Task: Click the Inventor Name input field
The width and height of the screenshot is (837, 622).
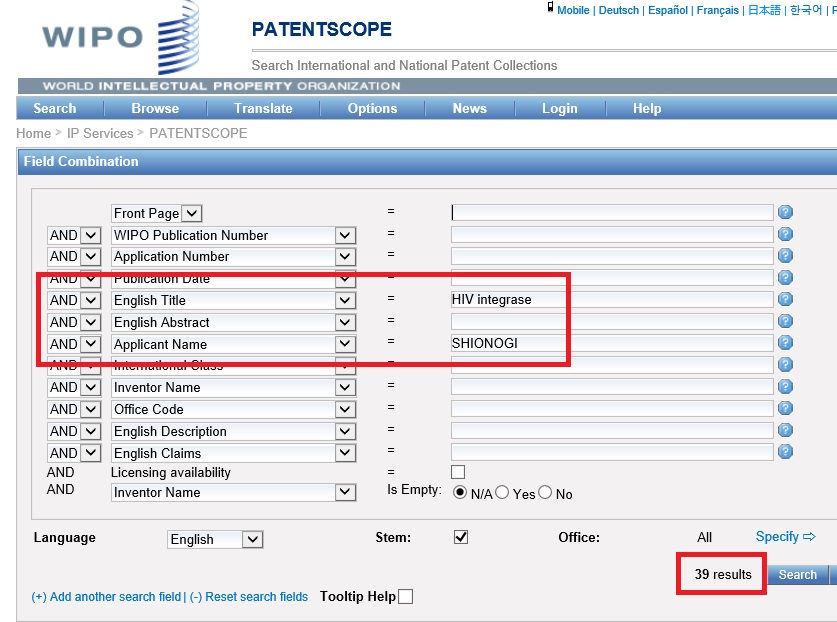Action: pyautogui.click(x=612, y=387)
